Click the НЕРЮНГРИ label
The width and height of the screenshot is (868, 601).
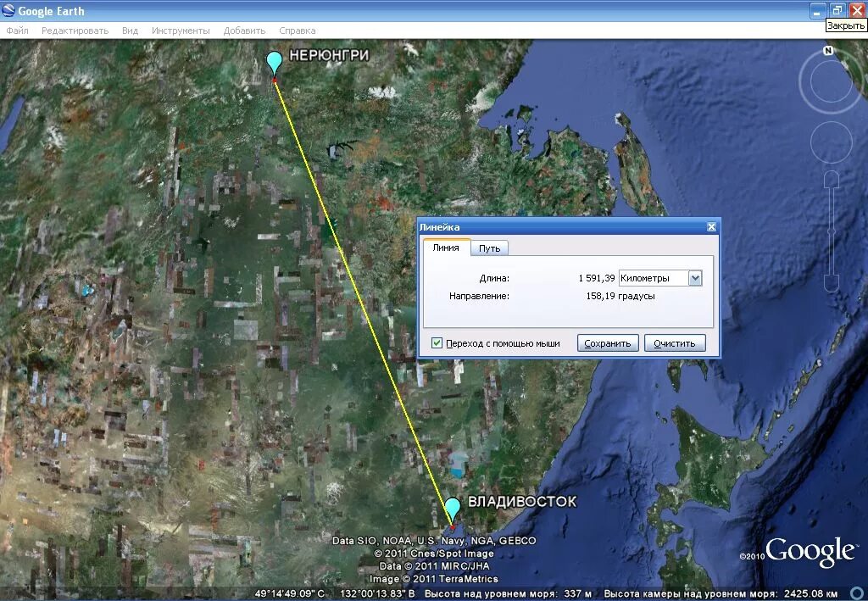pos(329,55)
